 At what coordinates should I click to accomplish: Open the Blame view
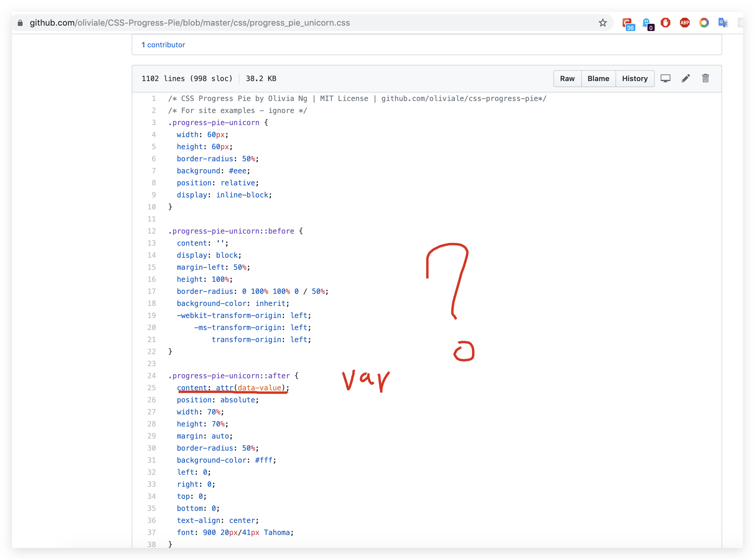click(598, 79)
